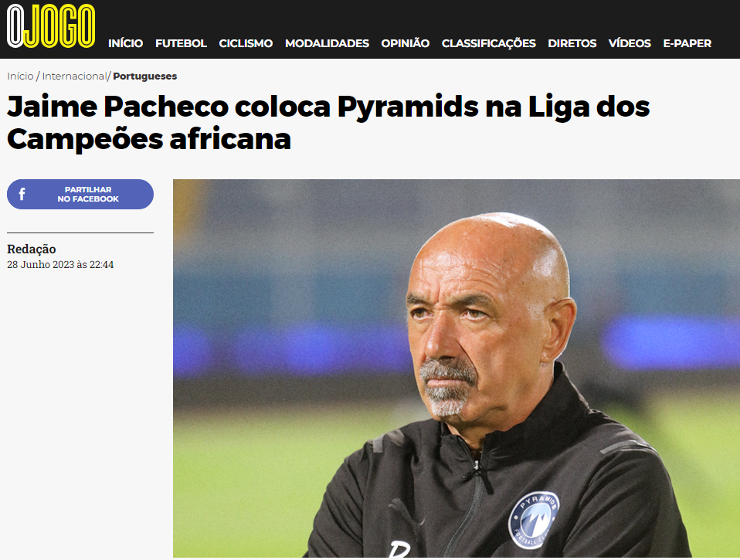Select Modalidades in the navigation bar
This screenshot has width=740, height=560.
click(327, 43)
